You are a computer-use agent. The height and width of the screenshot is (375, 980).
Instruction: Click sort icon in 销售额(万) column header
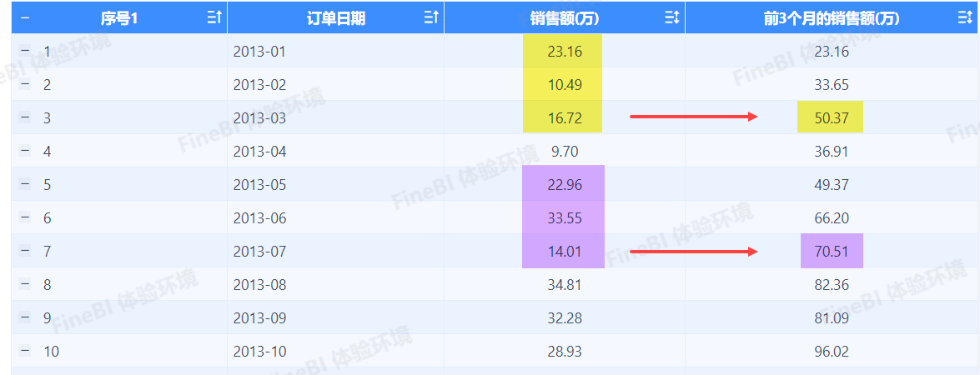click(x=672, y=17)
